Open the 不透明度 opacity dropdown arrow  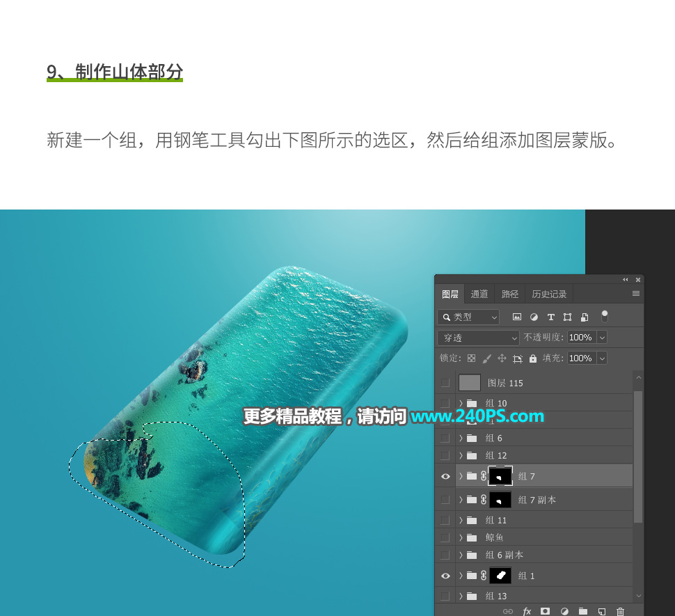[x=602, y=338]
